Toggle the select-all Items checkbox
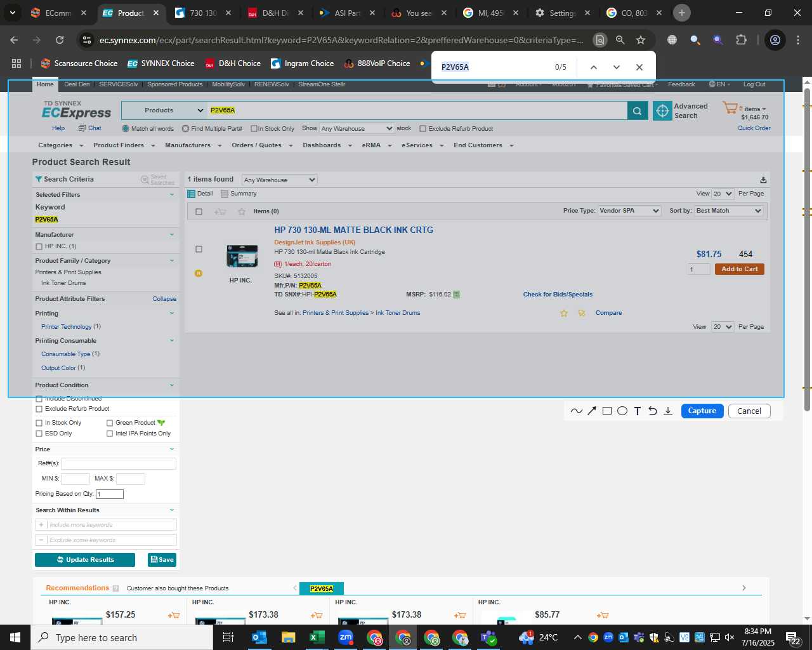This screenshot has height=650, width=812. point(199,211)
